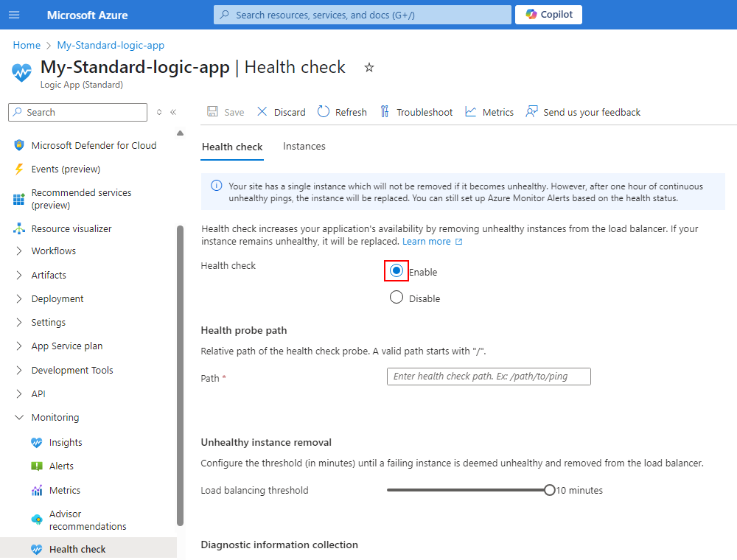This screenshot has height=560, width=737.
Task: Click the Health check sidebar heart icon
Action: coord(37,549)
